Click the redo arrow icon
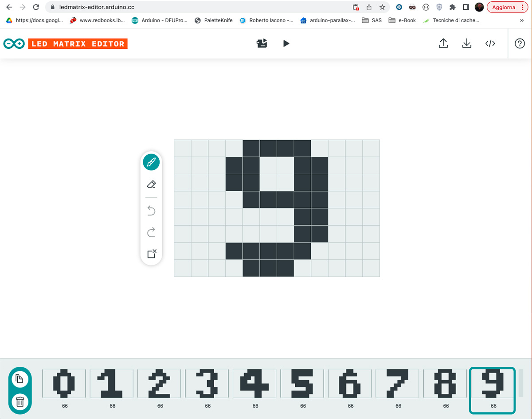The width and height of the screenshot is (532, 419). [151, 232]
